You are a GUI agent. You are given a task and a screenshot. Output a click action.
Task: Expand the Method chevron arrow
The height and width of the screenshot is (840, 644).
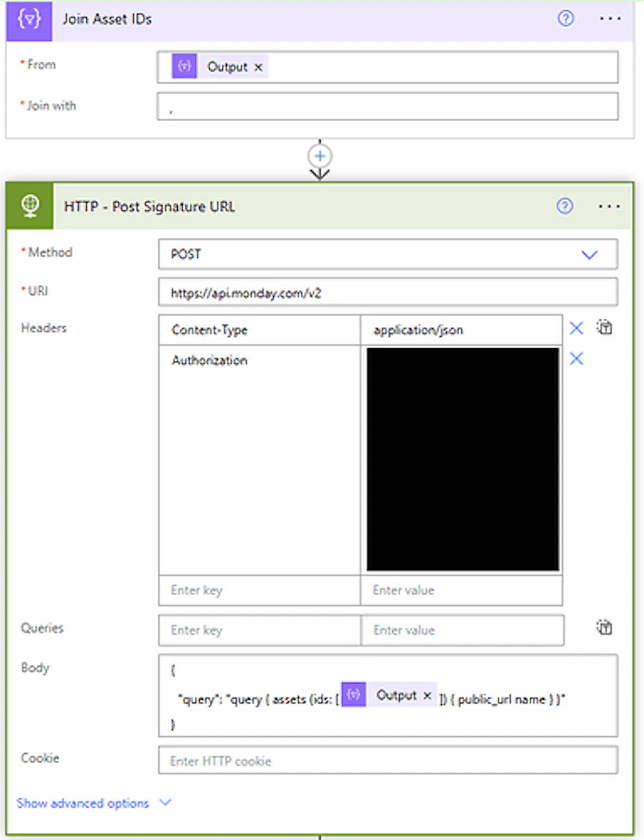point(589,255)
